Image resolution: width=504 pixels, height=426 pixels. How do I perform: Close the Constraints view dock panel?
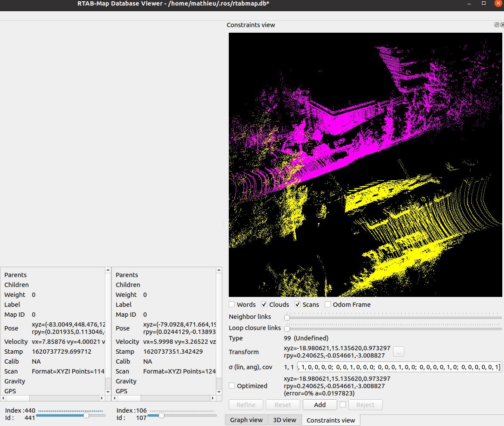tap(502, 25)
